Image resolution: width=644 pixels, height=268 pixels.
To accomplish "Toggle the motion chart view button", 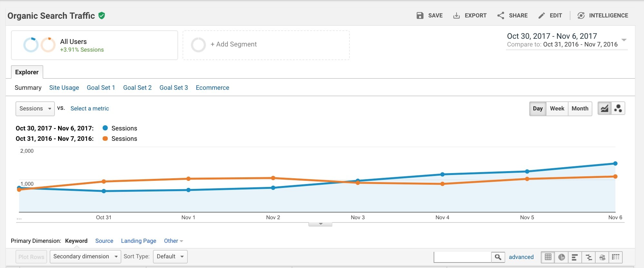I will (x=618, y=108).
